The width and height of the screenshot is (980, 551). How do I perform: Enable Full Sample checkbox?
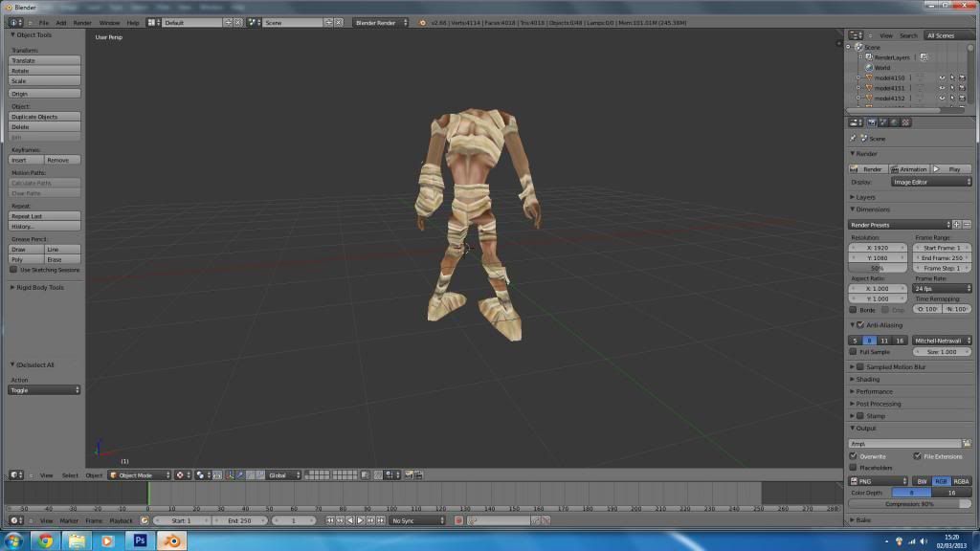click(853, 352)
